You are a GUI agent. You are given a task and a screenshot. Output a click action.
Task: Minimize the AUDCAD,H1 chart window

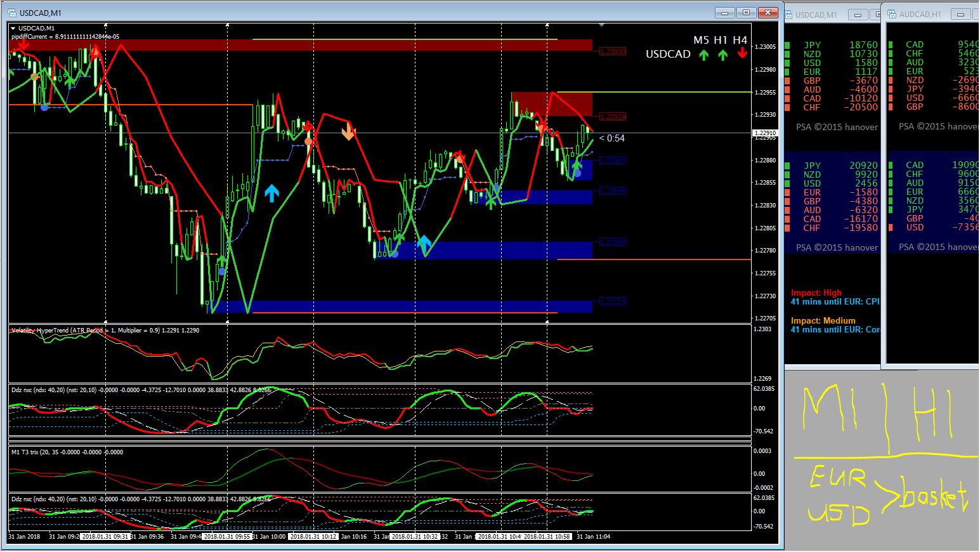click(x=960, y=15)
